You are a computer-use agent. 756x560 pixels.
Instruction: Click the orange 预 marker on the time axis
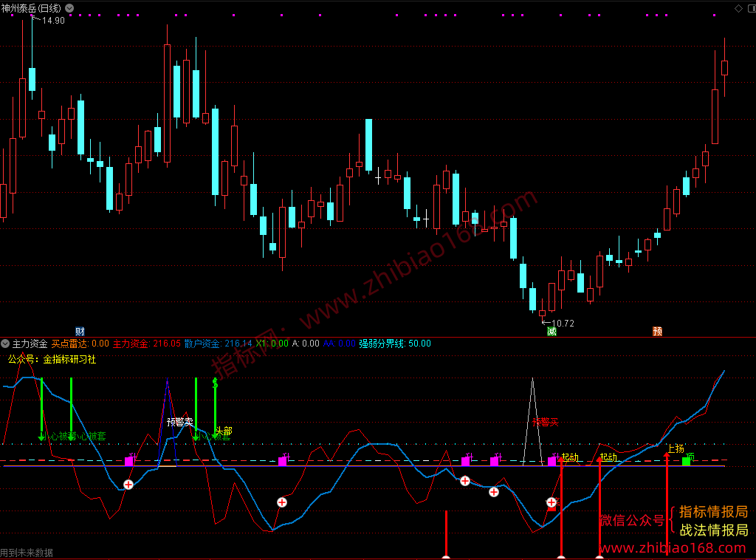[x=657, y=332]
